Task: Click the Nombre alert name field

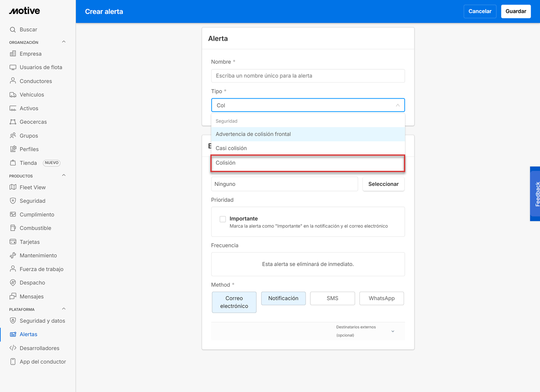Action: (x=307, y=76)
